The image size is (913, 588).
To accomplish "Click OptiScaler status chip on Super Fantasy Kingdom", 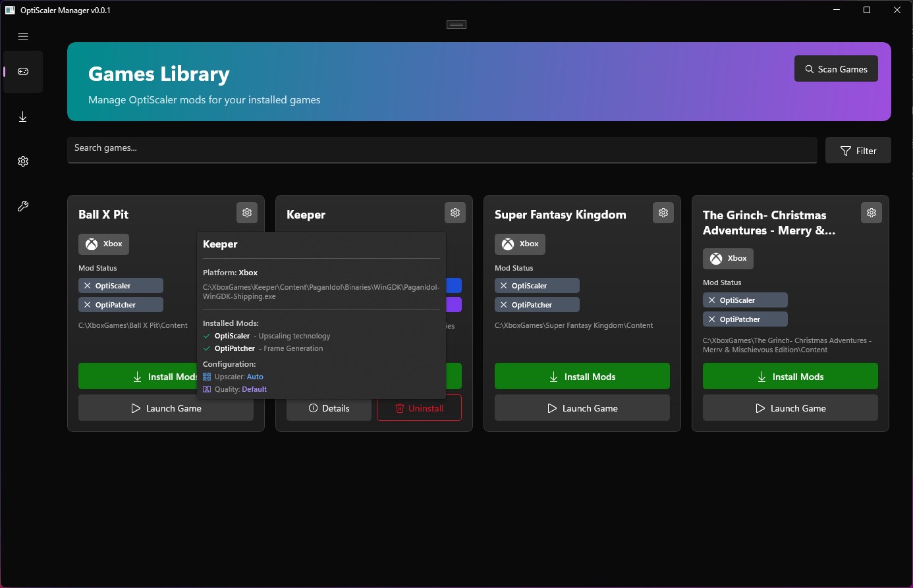I will [x=537, y=286].
